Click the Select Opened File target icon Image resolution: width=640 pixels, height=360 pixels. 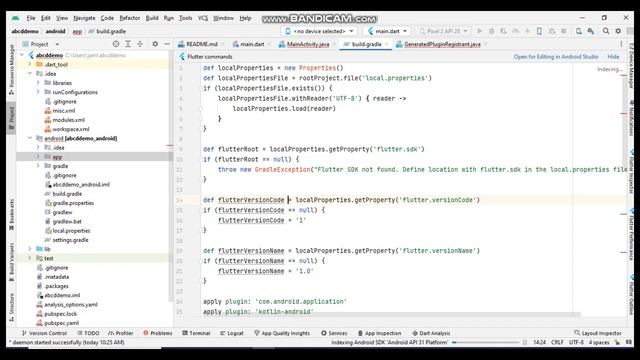click(x=116, y=44)
